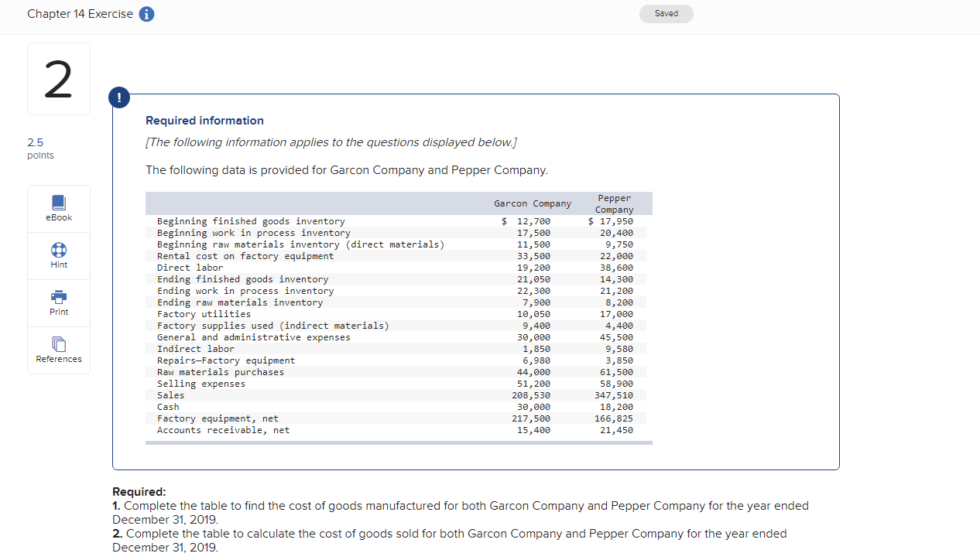The width and height of the screenshot is (980, 560).
Task: Select the Factory equipment, net row label
Action: 218,418
